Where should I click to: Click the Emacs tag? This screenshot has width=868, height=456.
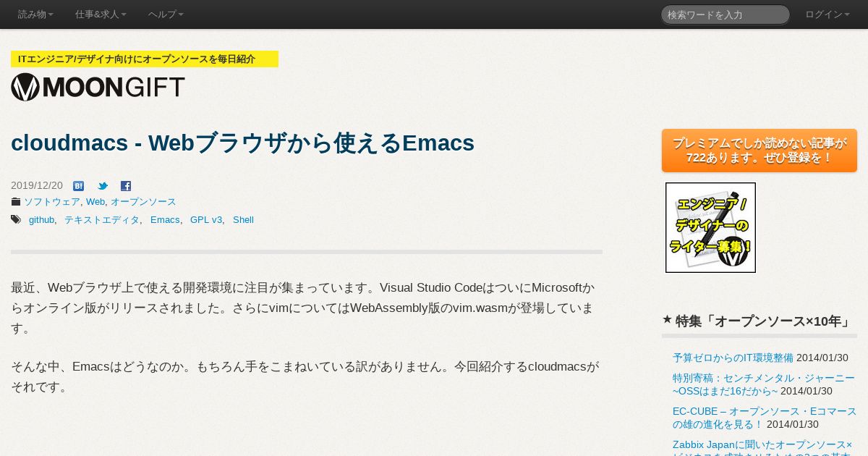[165, 219]
